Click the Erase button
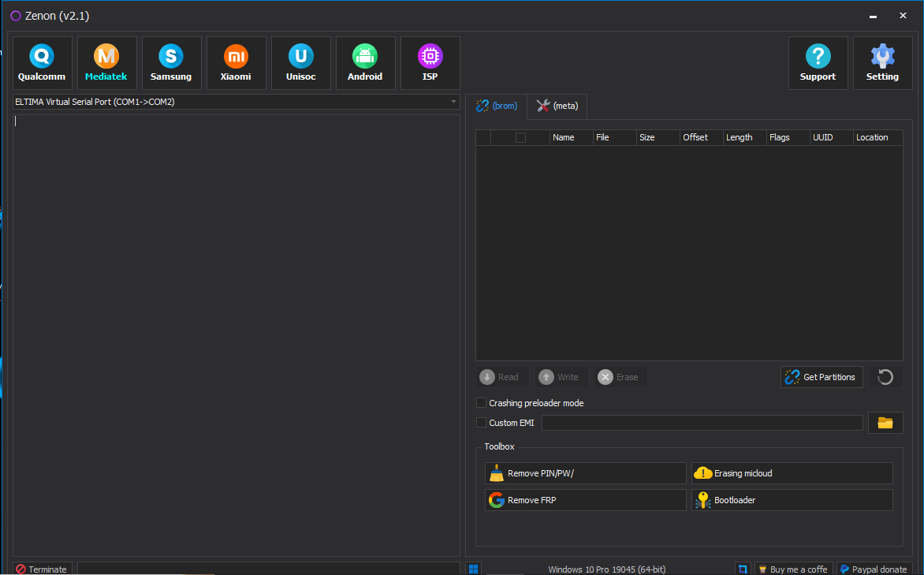Image resolution: width=924 pixels, height=575 pixels. pyautogui.click(x=619, y=377)
